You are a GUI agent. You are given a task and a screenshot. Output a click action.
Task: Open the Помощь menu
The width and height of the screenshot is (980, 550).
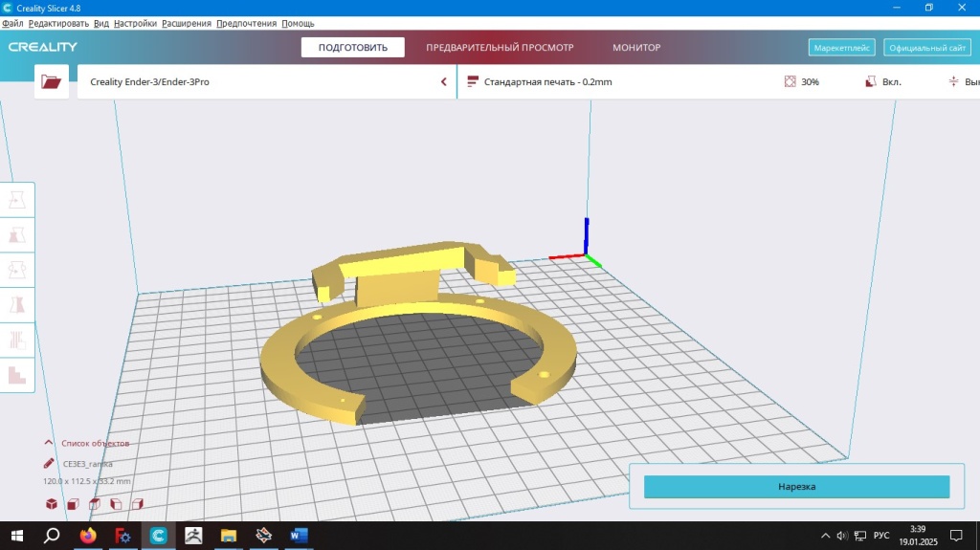[x=298, y=23]
